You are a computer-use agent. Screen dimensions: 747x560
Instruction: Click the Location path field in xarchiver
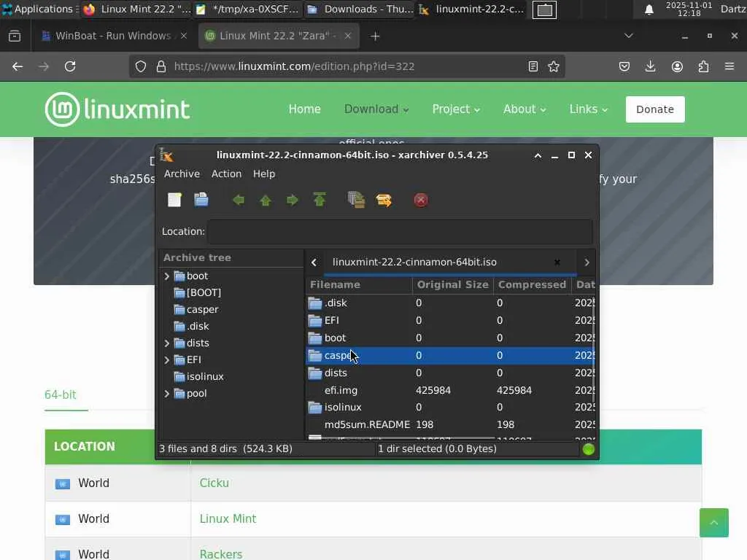tap(400, 231)
